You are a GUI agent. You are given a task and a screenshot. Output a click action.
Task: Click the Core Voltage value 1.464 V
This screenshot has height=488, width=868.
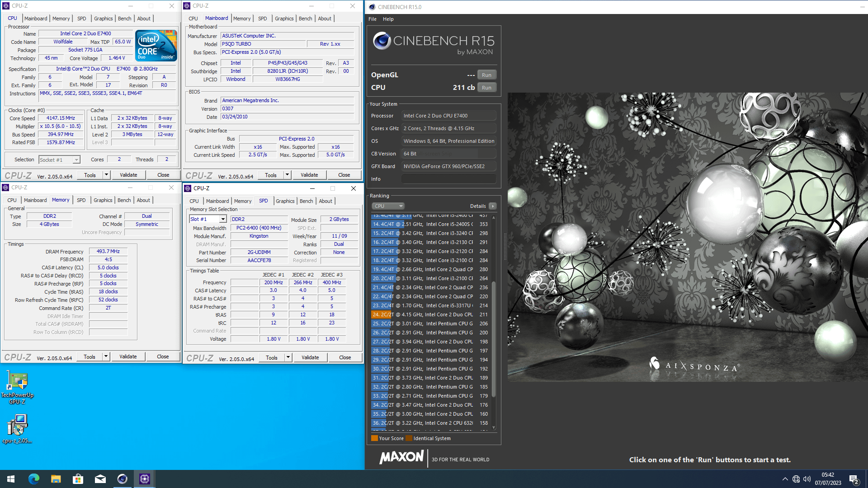coord(117,58)
